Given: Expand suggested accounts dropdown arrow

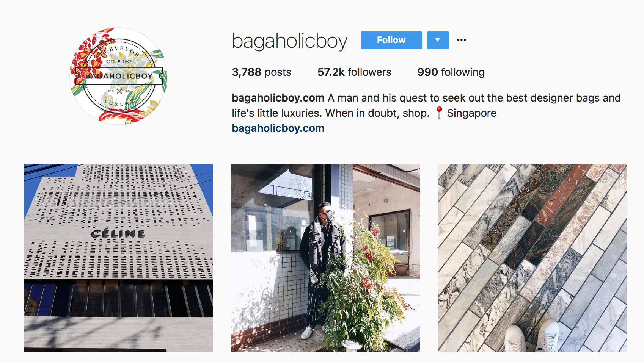Looking at the screenshot, I should 438,40.
